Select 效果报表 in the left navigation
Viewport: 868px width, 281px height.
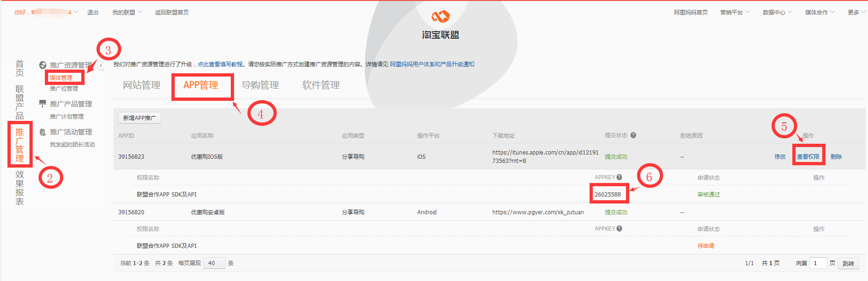pos(20,188)
